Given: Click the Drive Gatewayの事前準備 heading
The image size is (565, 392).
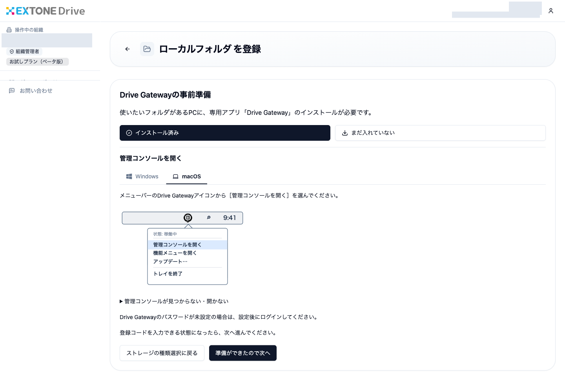Looking at the screenshot, I should coord(165,95).
